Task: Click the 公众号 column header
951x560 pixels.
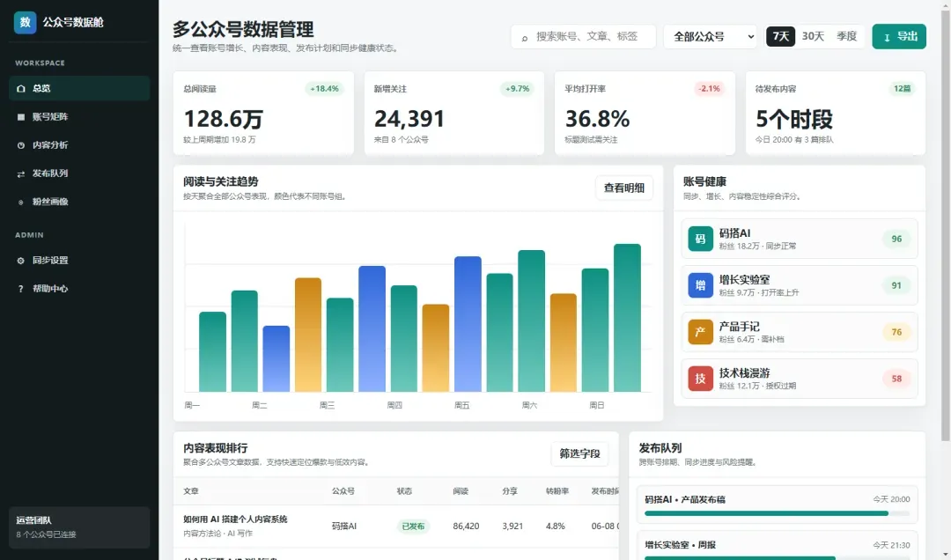Action: pyautogui.click(x=343, y=491)
